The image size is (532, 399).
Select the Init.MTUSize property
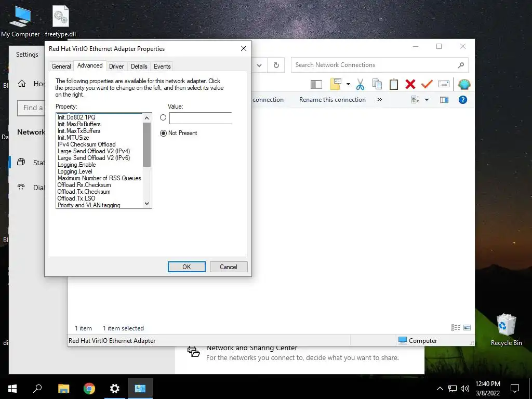73,137
